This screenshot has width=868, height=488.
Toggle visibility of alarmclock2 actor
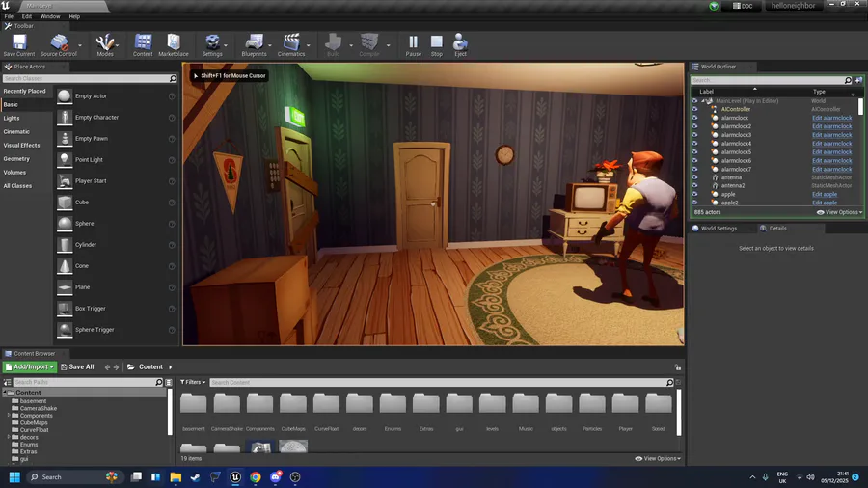(694, 126)
